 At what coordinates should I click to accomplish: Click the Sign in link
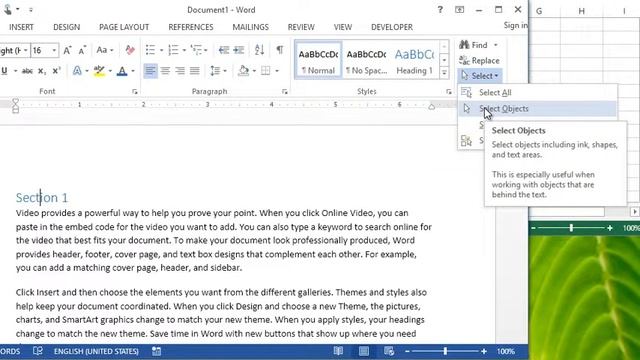click(x=515, y=25)
